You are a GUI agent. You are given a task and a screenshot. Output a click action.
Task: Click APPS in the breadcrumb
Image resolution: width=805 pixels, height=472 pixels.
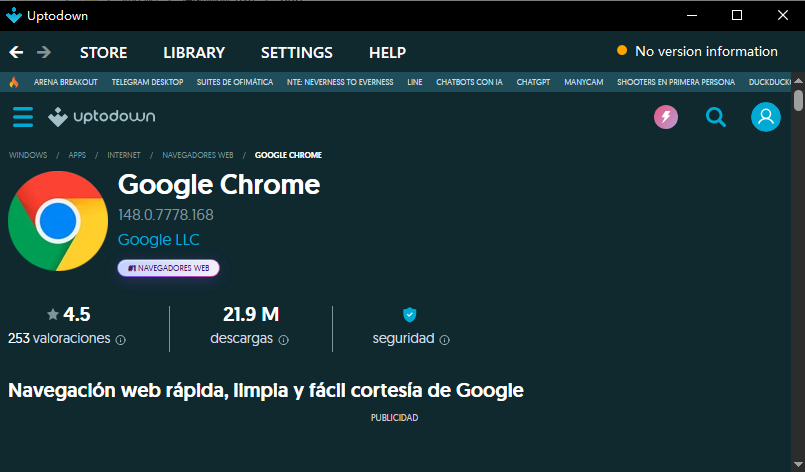pos(77,155)
